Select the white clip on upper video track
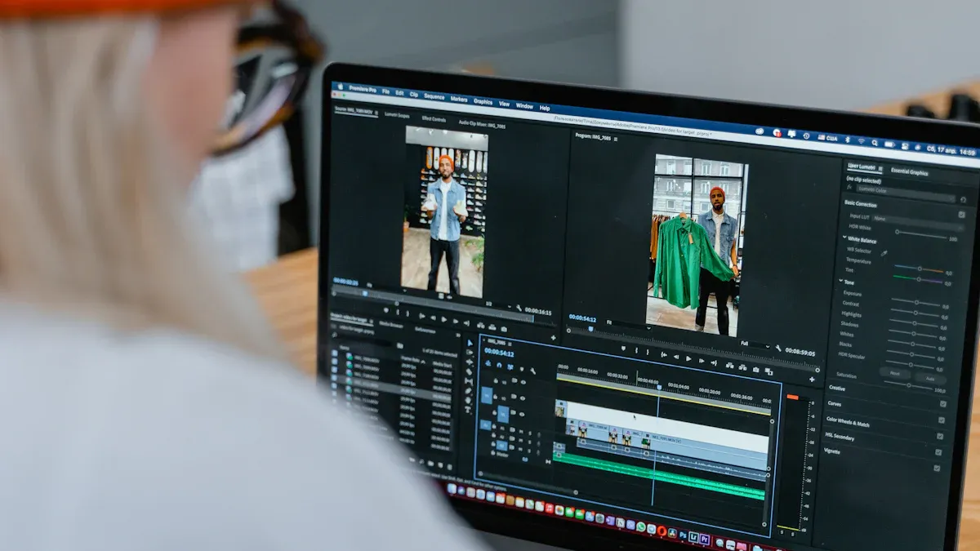The height and width of the screenshot is (551, 980). point(666,427)
